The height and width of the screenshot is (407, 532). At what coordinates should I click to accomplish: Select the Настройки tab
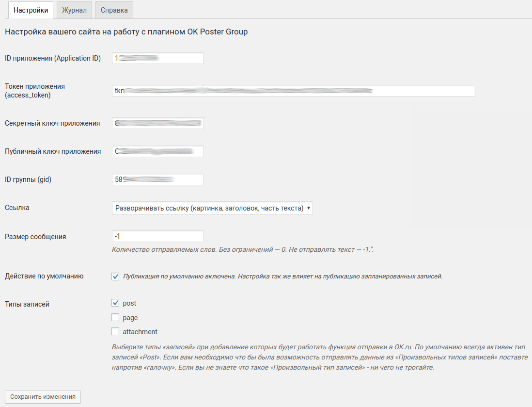click(x=31, y=10)
